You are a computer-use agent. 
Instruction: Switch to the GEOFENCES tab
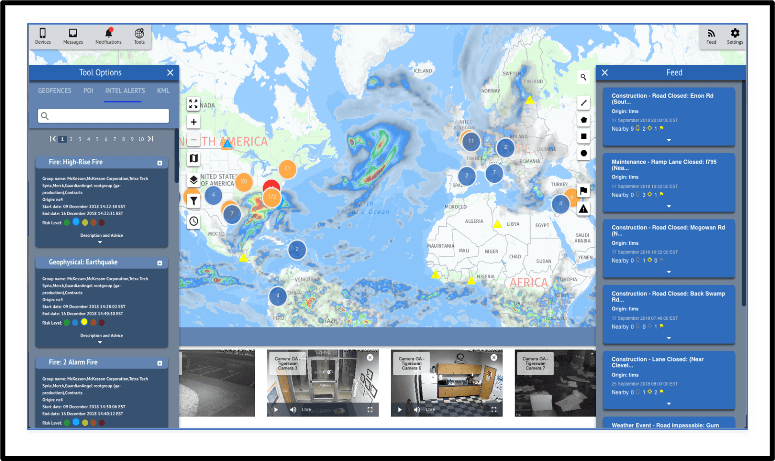[x=55, y=90]
